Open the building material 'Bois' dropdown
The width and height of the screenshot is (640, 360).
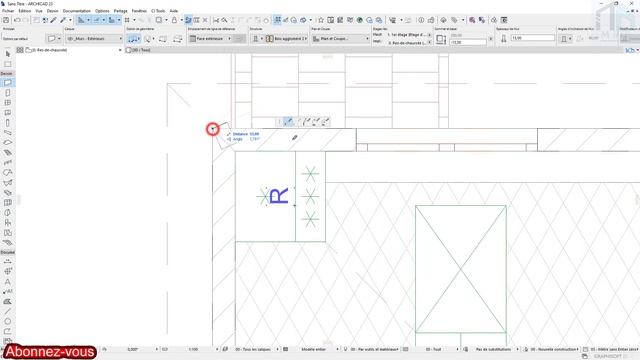click(286, 38)
